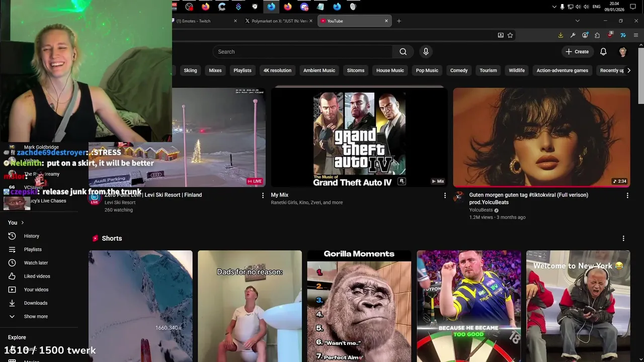Close the Polymarket on X tab
Viewport: 644px width, 362px height.
310,21
